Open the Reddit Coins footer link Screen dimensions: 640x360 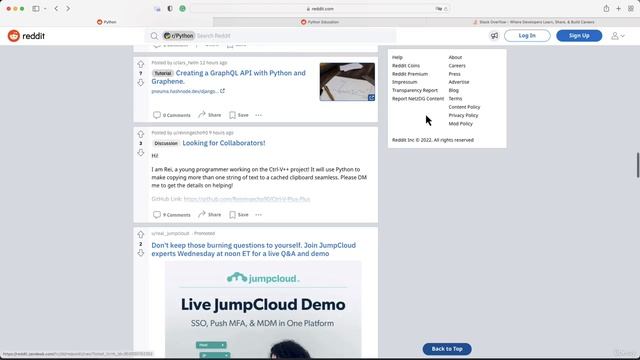pyautogui.click(x=406, y=66)
